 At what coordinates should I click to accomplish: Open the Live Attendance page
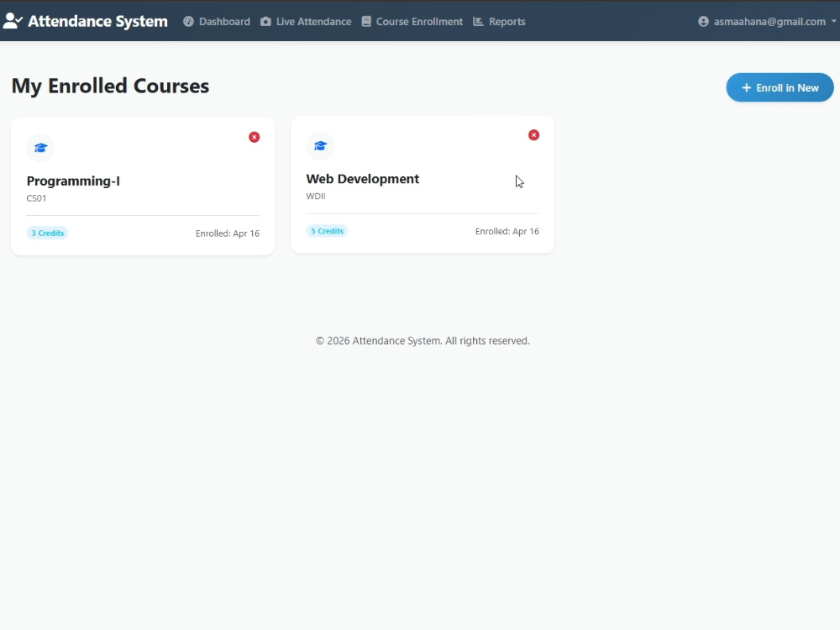point(306,22)
